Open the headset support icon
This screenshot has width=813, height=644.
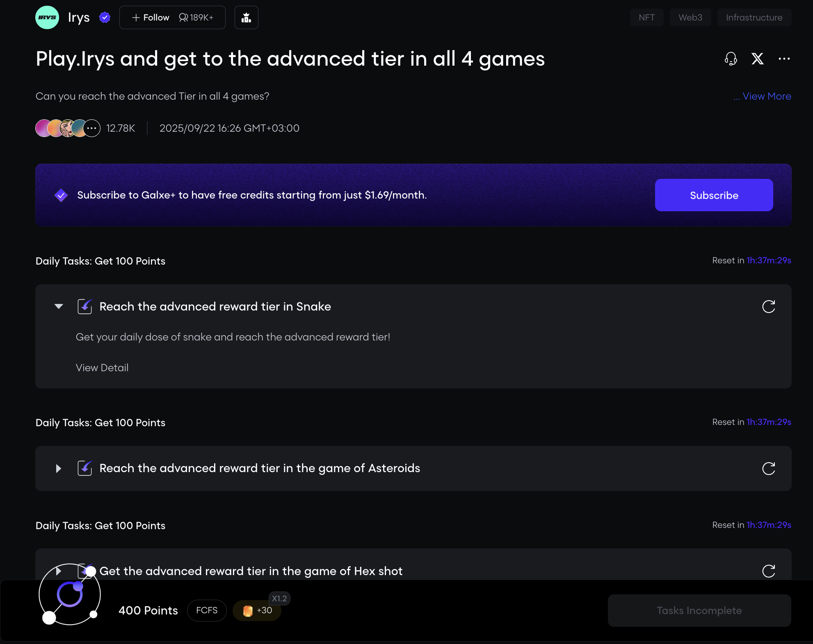tap(731, 59)
